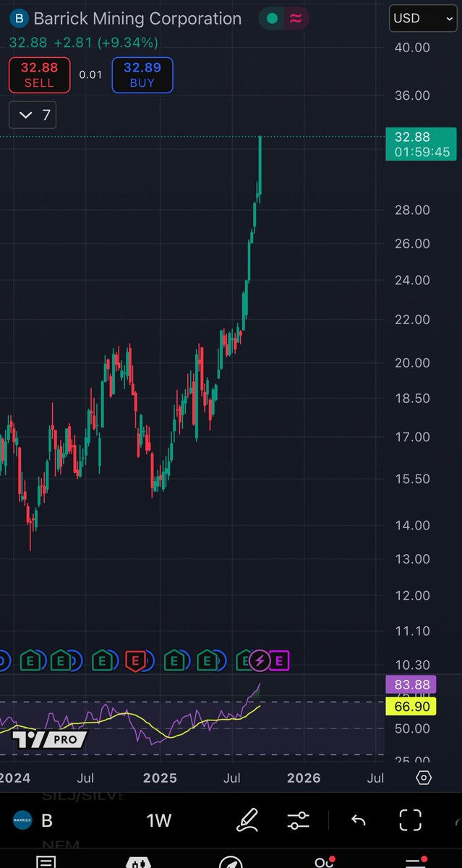The image size is (462, 868).
Task: Open the hexagon chart settings gear
Action: tap(424, 778)
